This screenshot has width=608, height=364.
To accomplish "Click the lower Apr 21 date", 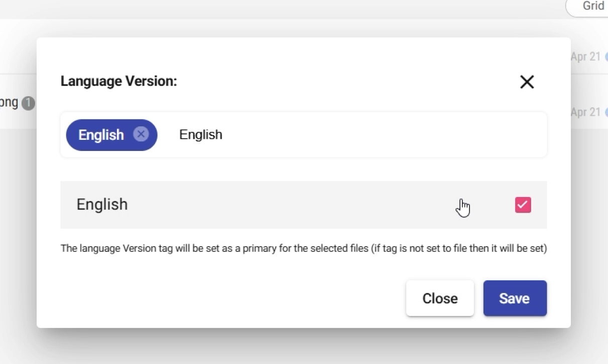I will tap(585, 112).
